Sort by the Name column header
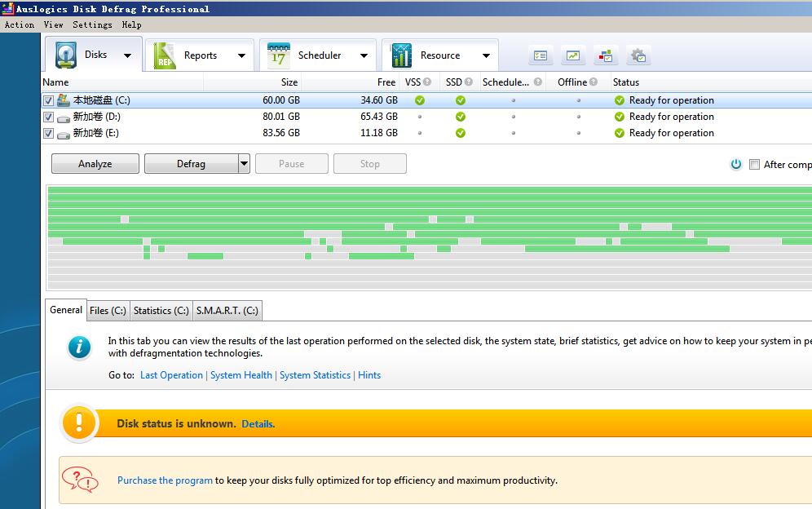This screenshot has width=812, height=509. [x=122, y=82]
